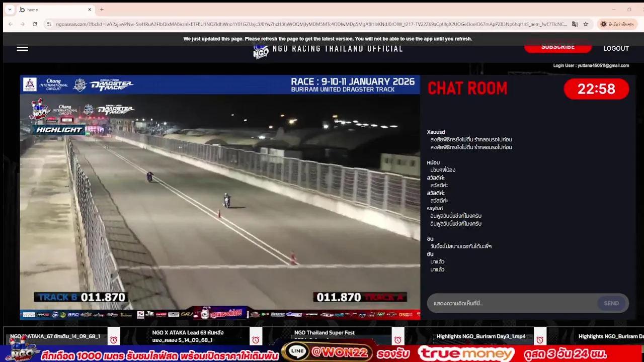Screen dimensions: 644x362
Task: Click 'BURIRAM UNITED DRAGSTER TRACK' subtitle
Action: point(343,90)
